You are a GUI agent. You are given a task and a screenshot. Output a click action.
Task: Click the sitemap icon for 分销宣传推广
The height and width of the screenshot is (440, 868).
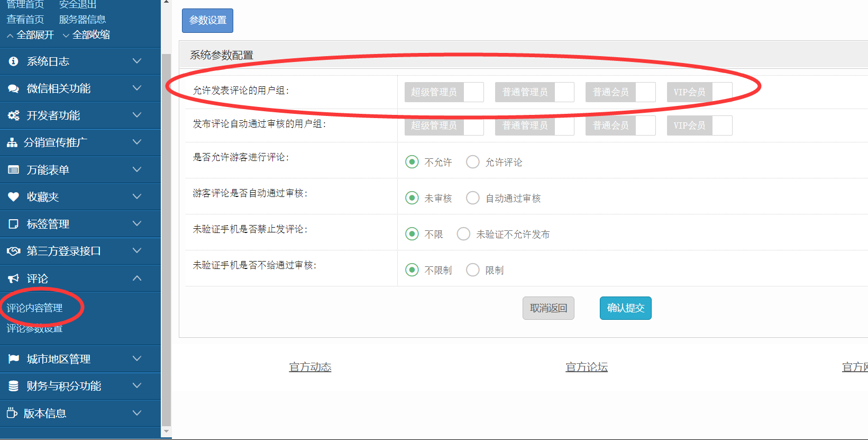click(x=12, y=142)
